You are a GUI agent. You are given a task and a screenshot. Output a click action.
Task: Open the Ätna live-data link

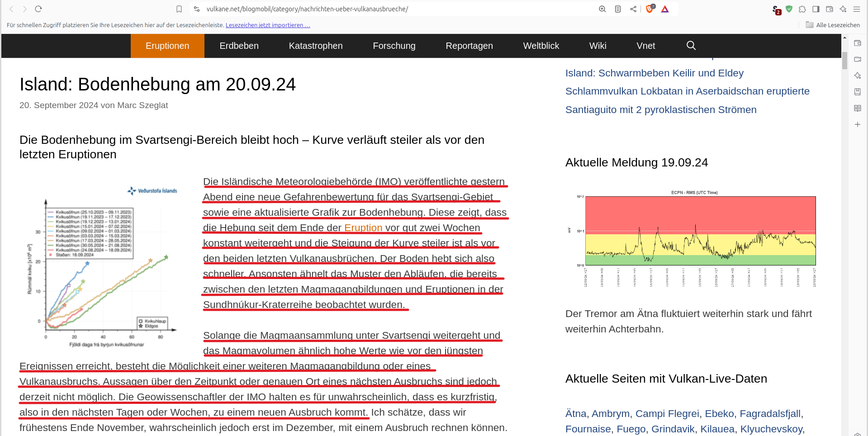(x=576, y=414)
